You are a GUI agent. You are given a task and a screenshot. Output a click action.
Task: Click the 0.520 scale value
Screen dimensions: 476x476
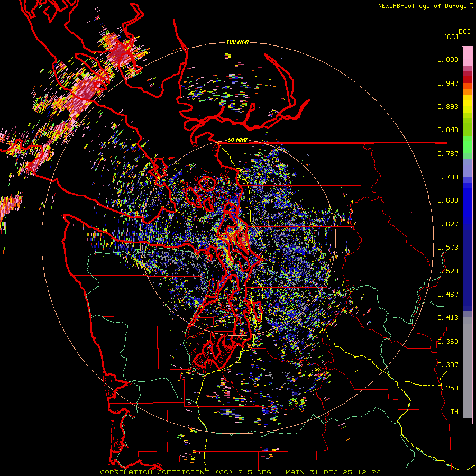click(x=448, y=271)
